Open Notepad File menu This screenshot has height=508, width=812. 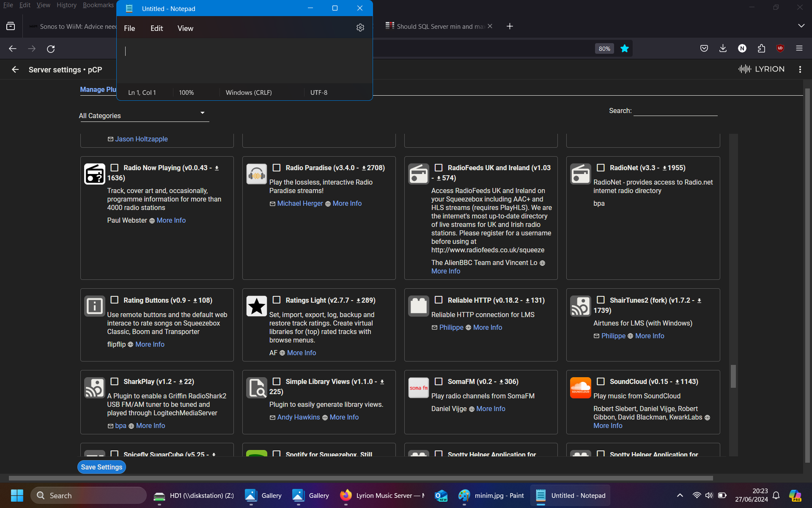point(129,28)
